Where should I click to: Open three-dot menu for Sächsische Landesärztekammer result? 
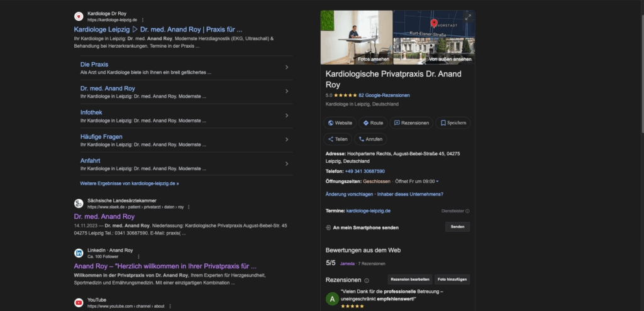pos(188,207)
